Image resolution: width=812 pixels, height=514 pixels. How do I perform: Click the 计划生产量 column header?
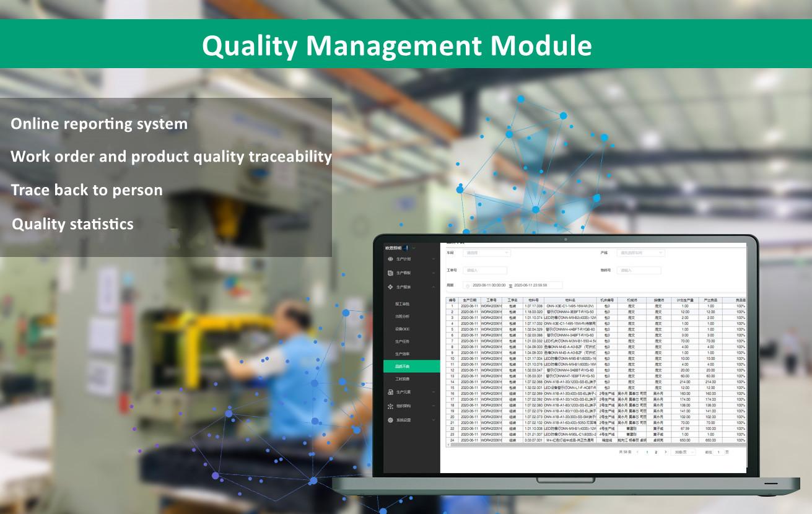pos(685,300)
